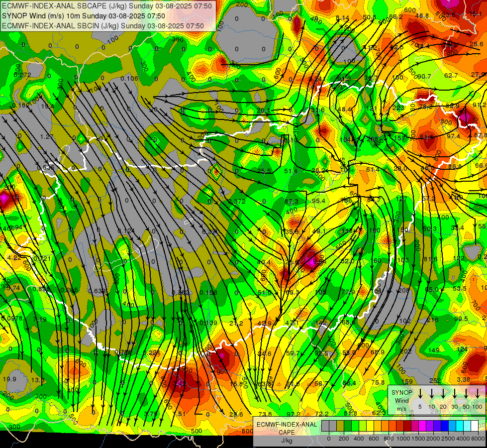Click the 'ECMWF-INDEX-ANAL CAPE J/kg' legend label
The image size is (487, 448).
[x=287, y=432]
